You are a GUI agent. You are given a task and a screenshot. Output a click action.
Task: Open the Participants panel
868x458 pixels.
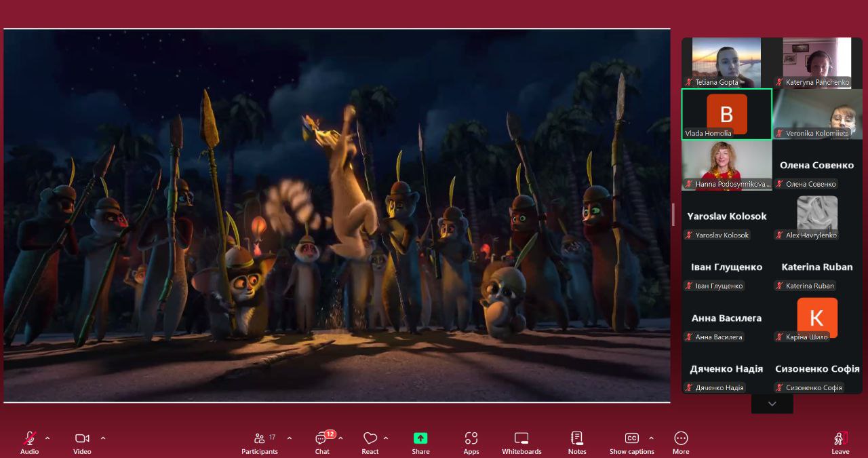(260, 442)
